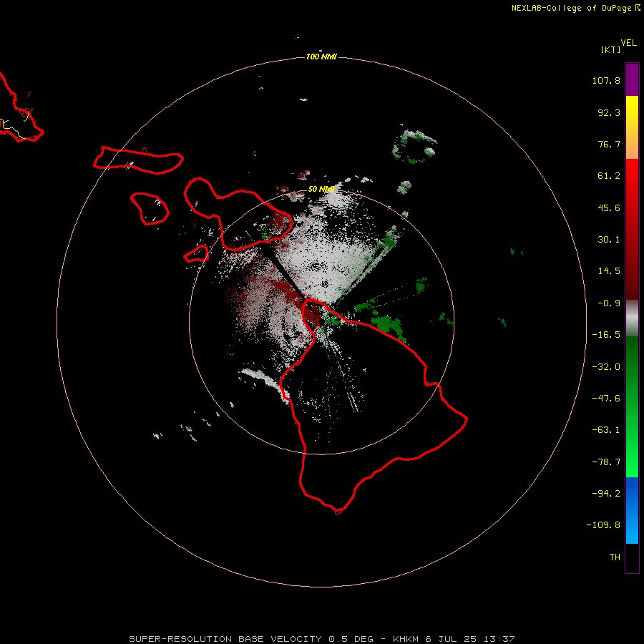
Task: Click the -0.9 scale value
Action: [x=609, y=303]
